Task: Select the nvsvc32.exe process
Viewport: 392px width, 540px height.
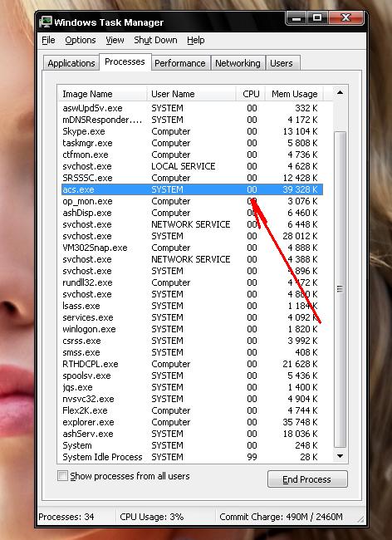Action: click(x=190, y=399)
